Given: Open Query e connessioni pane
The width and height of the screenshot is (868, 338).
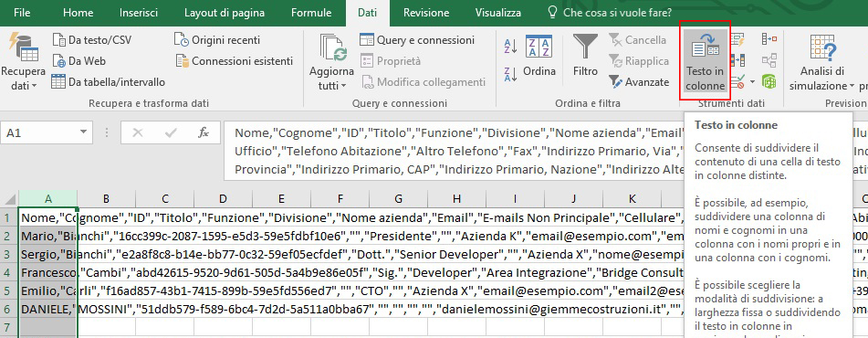Looking at the screenshot, I should point(417,40).
